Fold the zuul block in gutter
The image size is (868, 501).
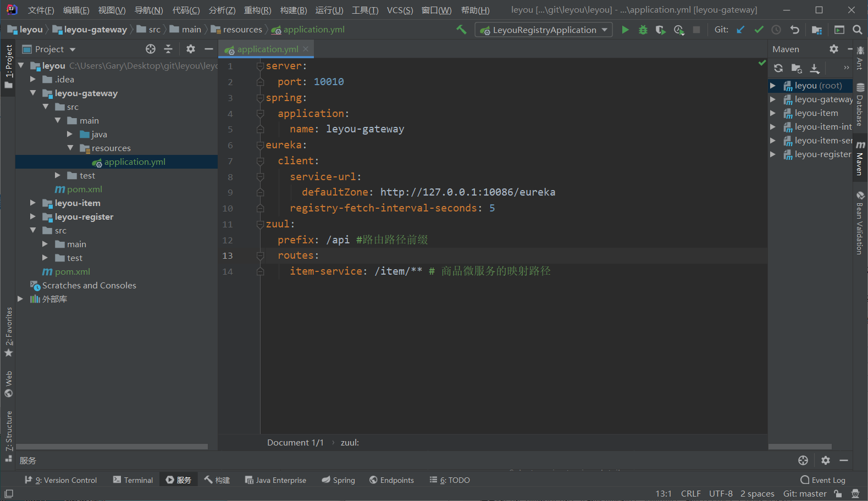pos(260,224)
